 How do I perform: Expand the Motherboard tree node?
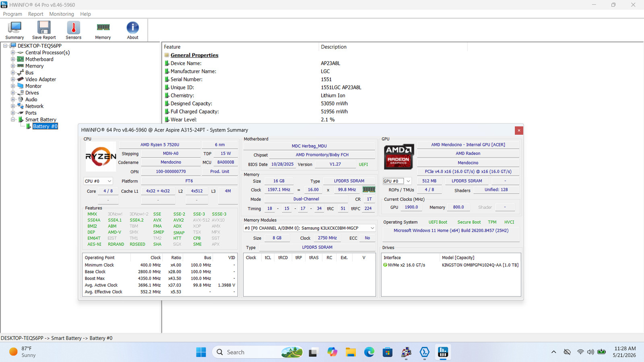13,59
